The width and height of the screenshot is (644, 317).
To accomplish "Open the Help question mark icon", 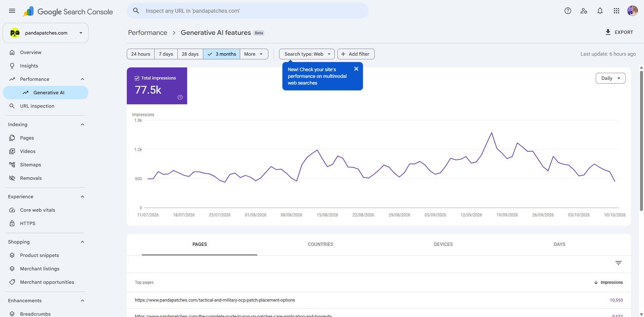I will pos(568,11).
